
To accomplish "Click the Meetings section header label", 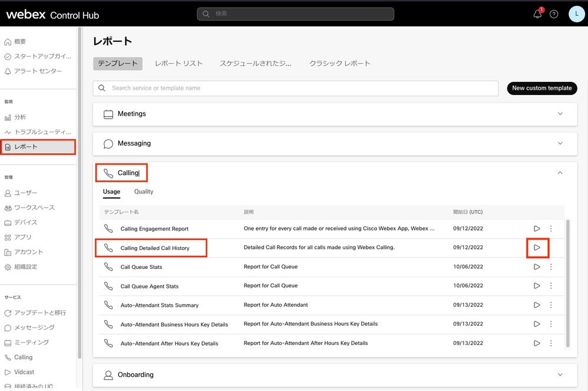I will 131,114.
